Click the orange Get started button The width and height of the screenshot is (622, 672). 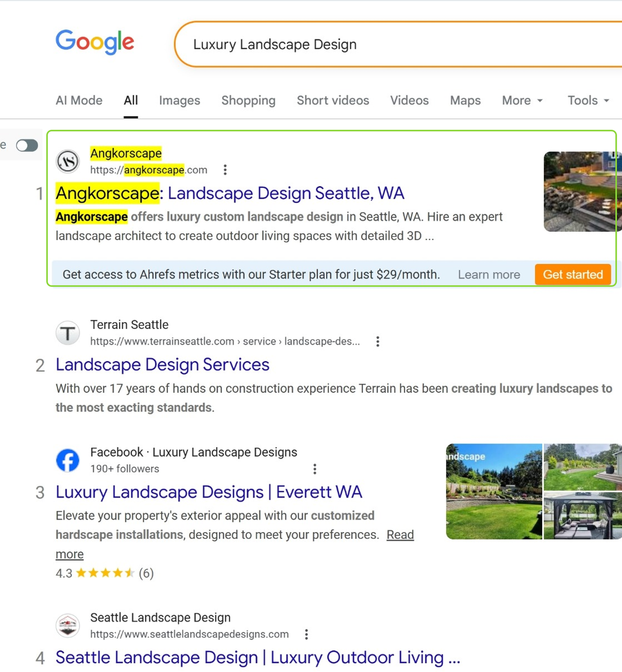click(x=573, y=275)
